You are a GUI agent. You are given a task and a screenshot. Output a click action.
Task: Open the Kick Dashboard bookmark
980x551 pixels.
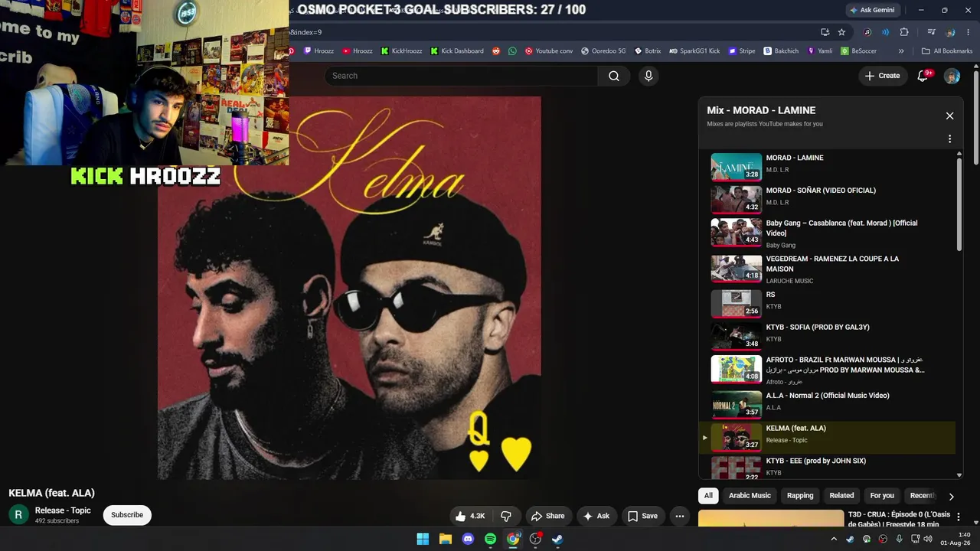(x=457, y=51)
